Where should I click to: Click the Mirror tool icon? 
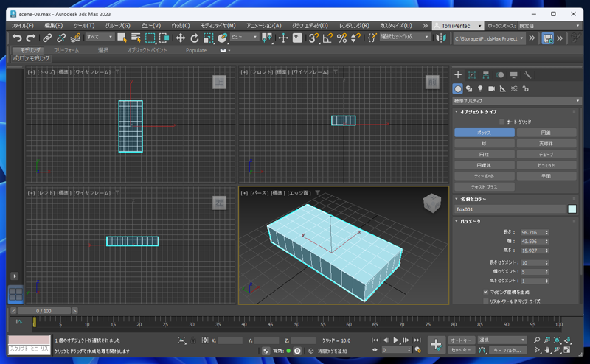pyautogui.click(x=440, y=38)
